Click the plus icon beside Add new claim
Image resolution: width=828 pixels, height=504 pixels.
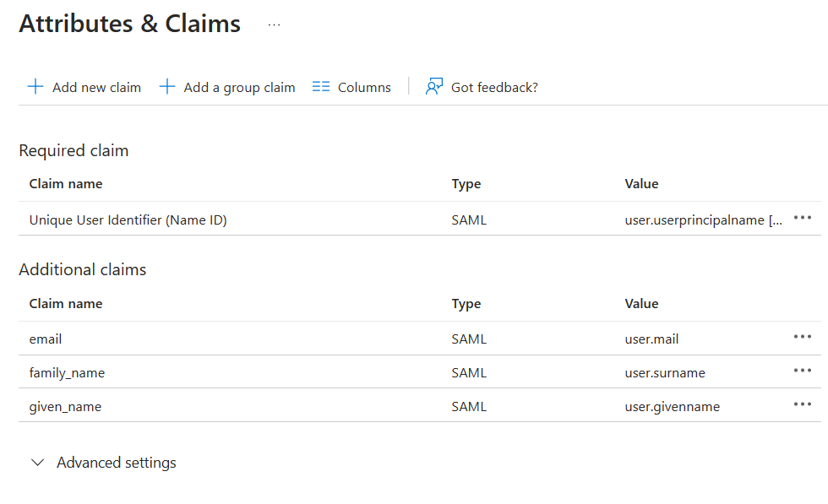click(x=35, y=87)
